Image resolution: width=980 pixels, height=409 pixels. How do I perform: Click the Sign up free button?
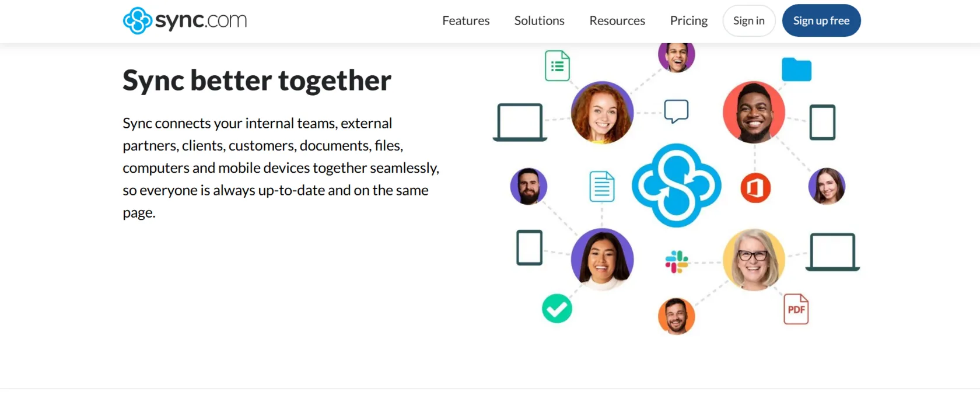(821, 21)
